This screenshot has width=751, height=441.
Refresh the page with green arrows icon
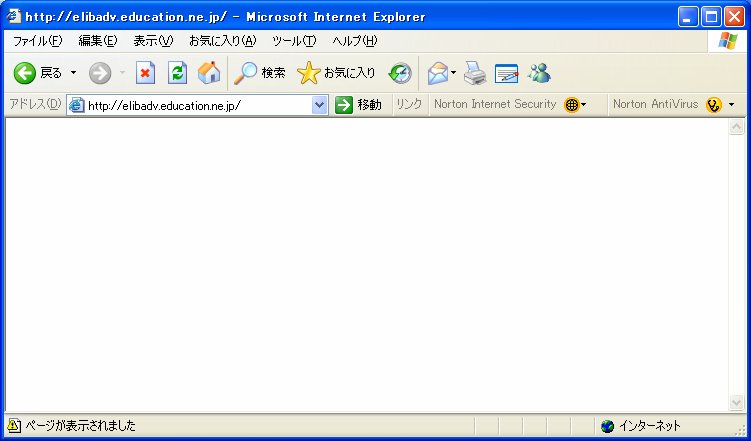tap(177, 73)
